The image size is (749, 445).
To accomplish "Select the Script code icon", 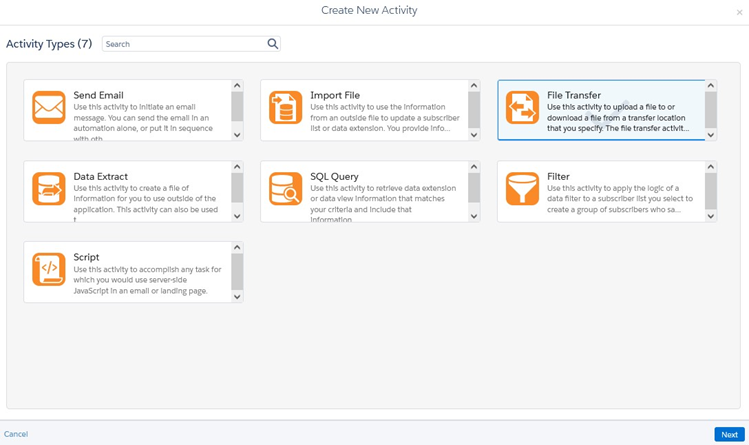I will tap(49, 269).
